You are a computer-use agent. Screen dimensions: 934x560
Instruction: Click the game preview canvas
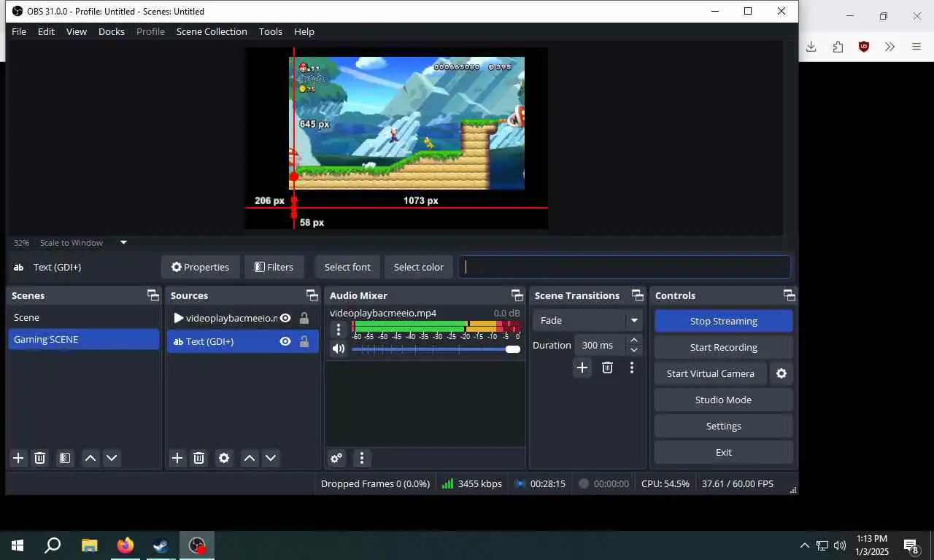pos(396,138)
